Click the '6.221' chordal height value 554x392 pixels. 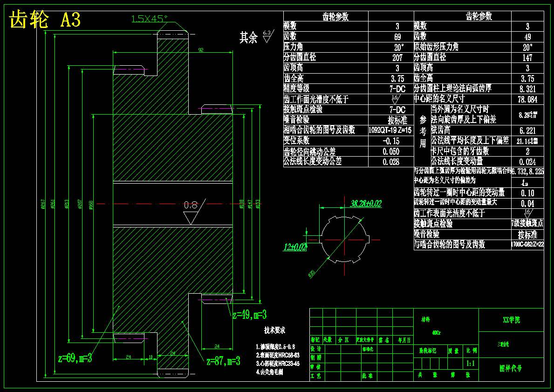coord(527,131)
